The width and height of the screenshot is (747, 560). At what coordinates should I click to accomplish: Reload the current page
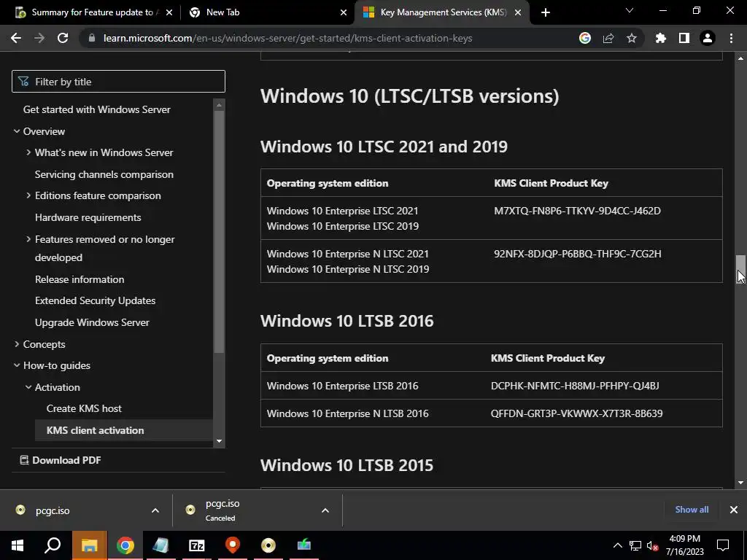(x=63, y=38)
